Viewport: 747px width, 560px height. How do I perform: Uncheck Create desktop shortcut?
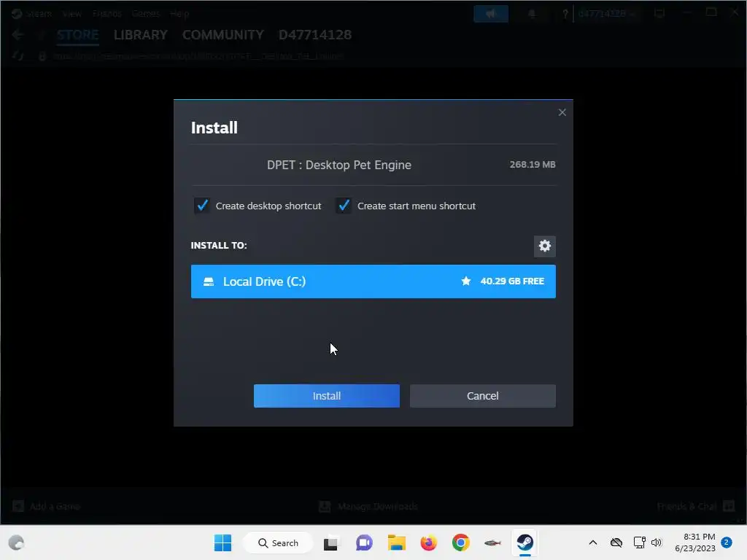(202, 206)
